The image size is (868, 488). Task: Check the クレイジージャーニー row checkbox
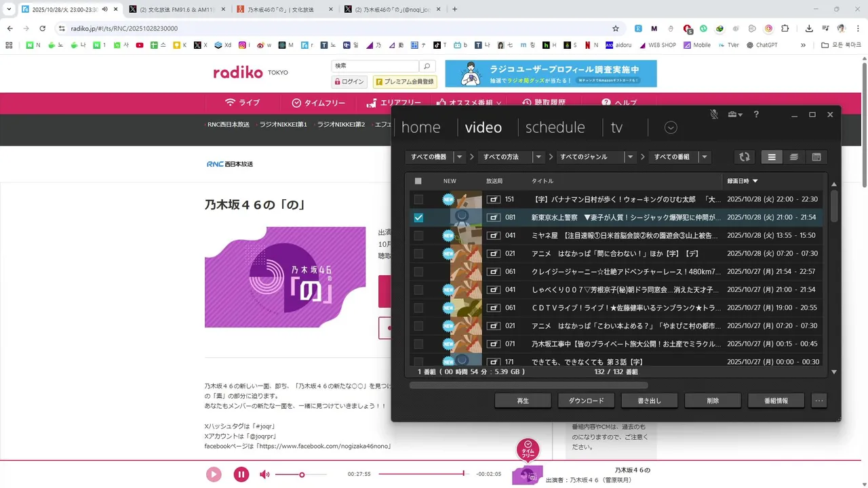point(418,271)
